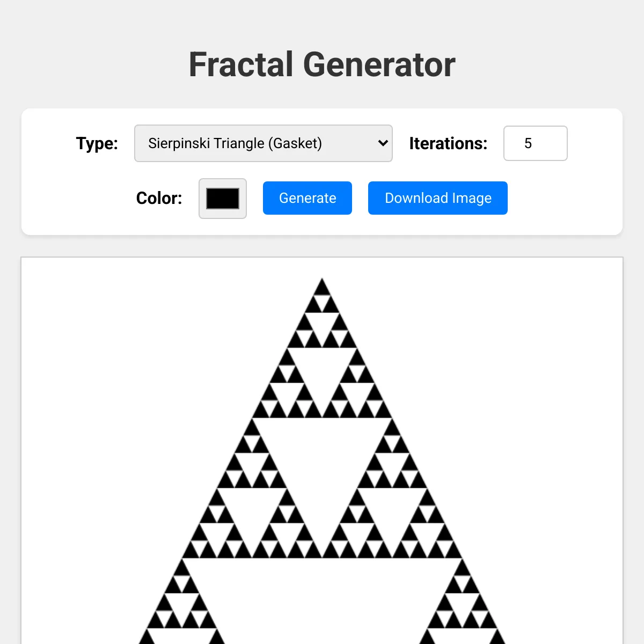
Task: Click the widest white void at the bottom of the fractal
Action: tap(322, 596)
